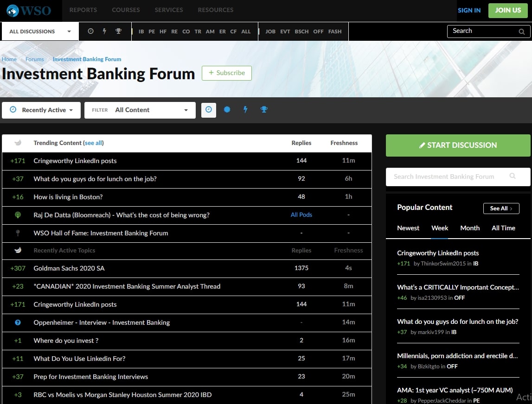
Task: Click banana icon beside Trending Content
Action: (x=18, y=143)
